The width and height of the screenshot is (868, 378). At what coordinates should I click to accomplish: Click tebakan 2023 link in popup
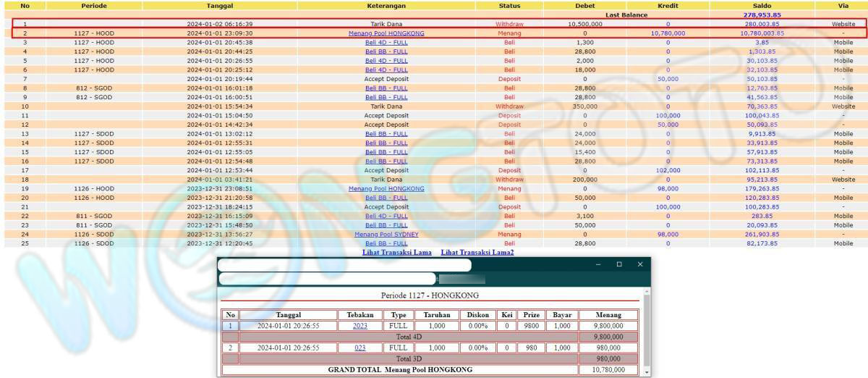(359, 326)
